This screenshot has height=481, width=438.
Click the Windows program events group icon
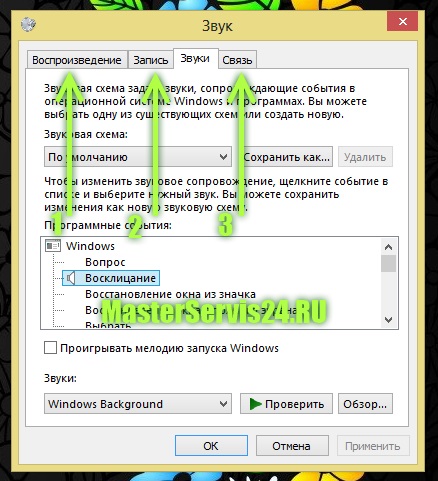53,246
